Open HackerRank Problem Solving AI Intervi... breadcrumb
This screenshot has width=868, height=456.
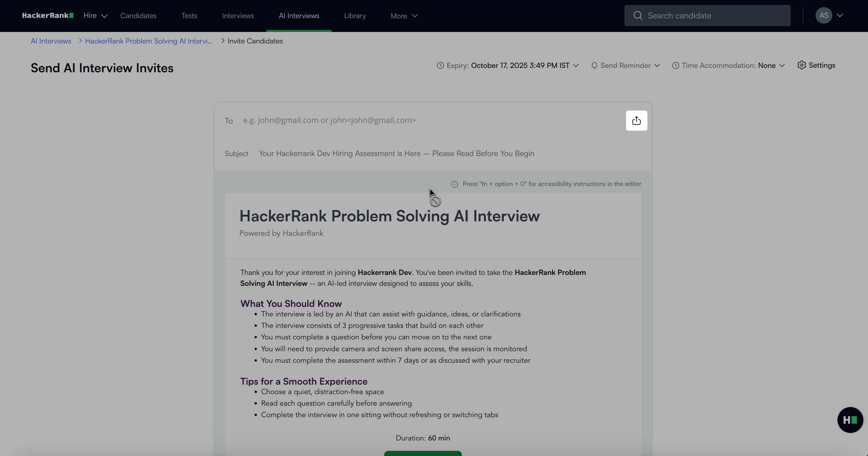coord(149,41)
